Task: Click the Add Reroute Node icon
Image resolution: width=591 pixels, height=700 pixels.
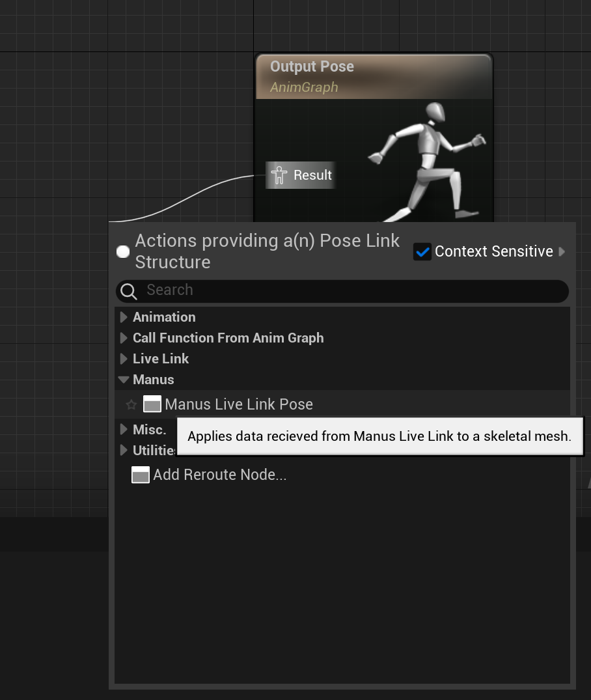Action: click(141, 475)
